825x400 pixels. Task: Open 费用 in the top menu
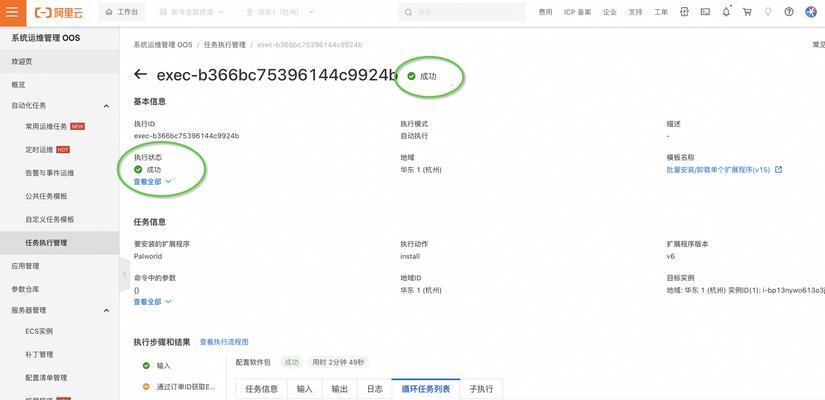click(546, 12)
